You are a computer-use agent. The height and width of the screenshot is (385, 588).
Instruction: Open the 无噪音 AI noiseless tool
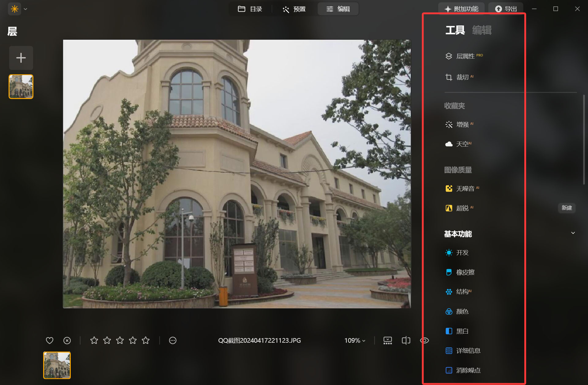tap(462, 188)
